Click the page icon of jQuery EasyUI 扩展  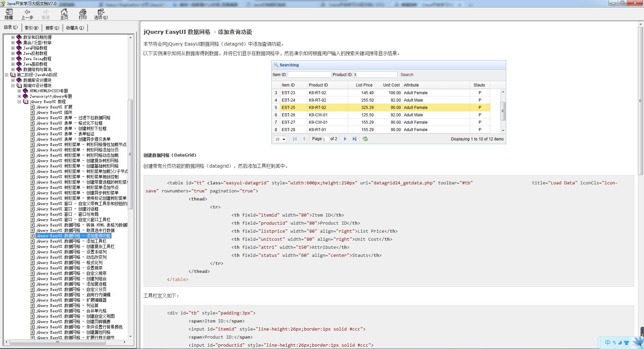(x=33, y=107)
